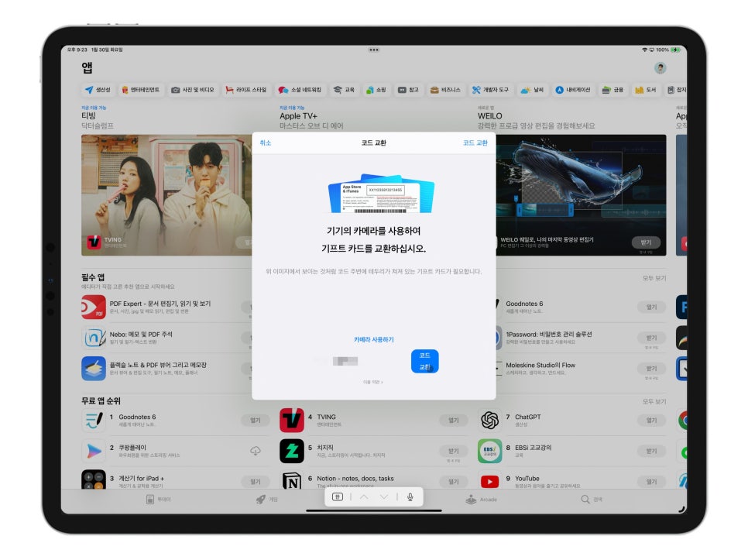
Task: Select the 생산성 category chip
Action: pyautogui.click(x=98, y=90)
